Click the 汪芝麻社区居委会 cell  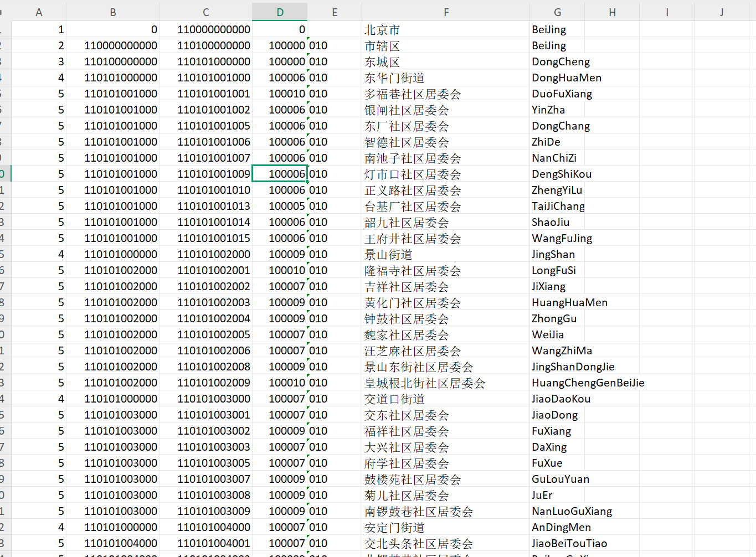[x=446, y=350]
